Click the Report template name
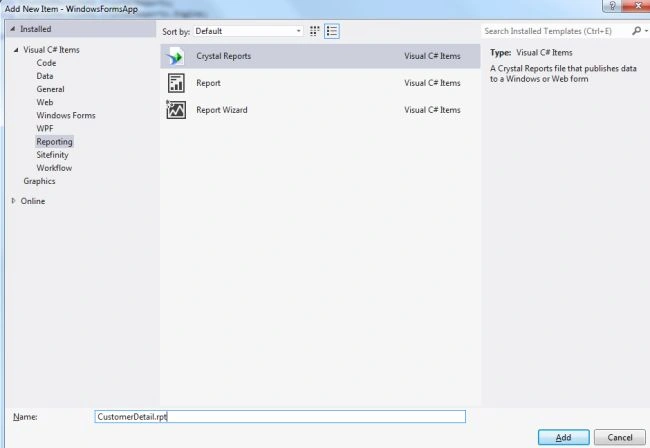This screenshot has height=448, width=650. [208, 83]
